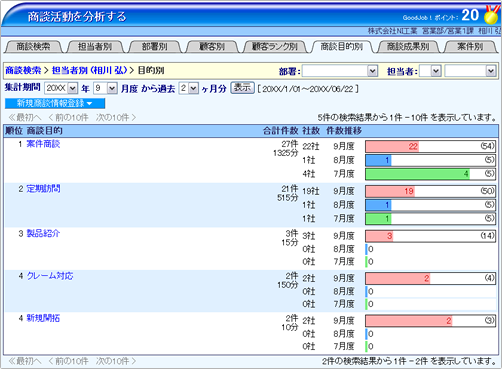This screenshot has width=502, height=369.
Task: Switch to the 担当者別 tab
Action: pos(95,47)
